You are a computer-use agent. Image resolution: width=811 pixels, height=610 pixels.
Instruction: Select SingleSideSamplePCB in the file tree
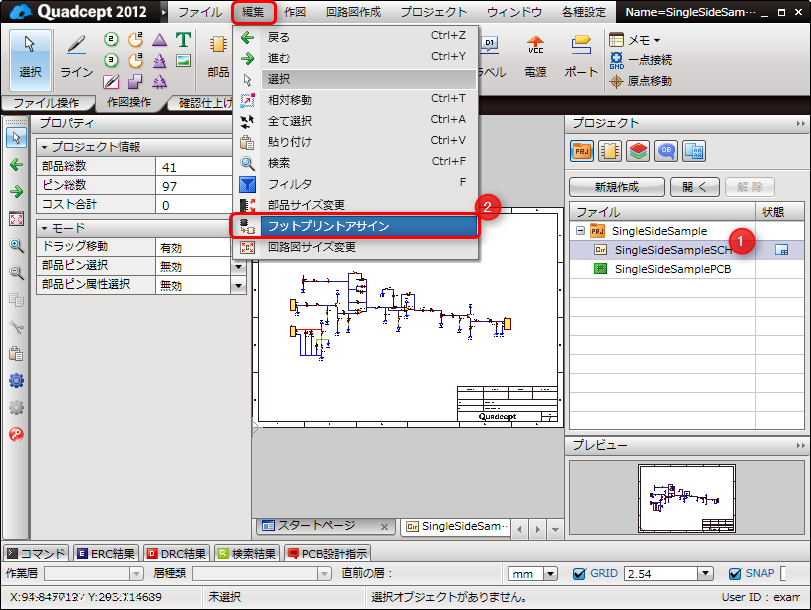(672, 269)
